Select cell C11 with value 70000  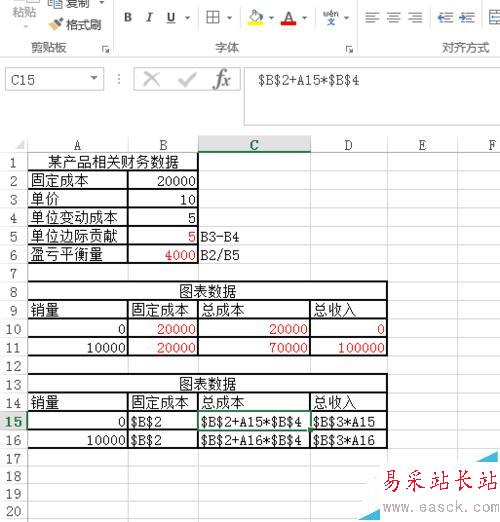254,347
